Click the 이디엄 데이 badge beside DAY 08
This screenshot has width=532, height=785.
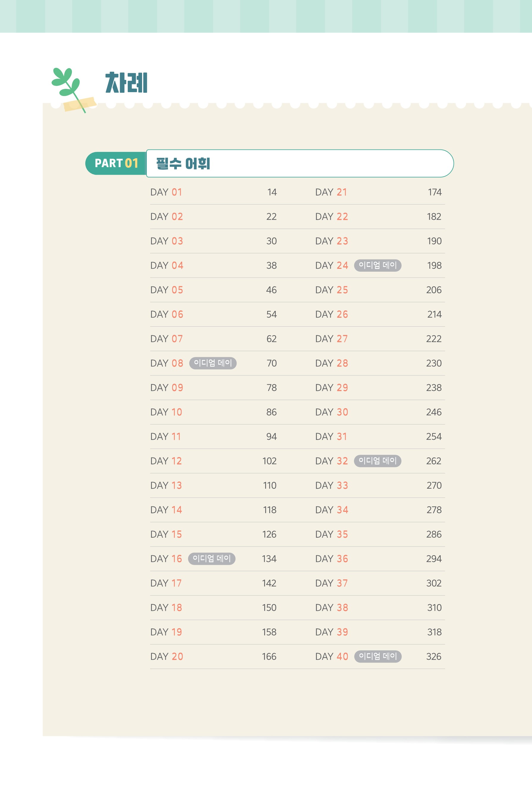point(213,363)
